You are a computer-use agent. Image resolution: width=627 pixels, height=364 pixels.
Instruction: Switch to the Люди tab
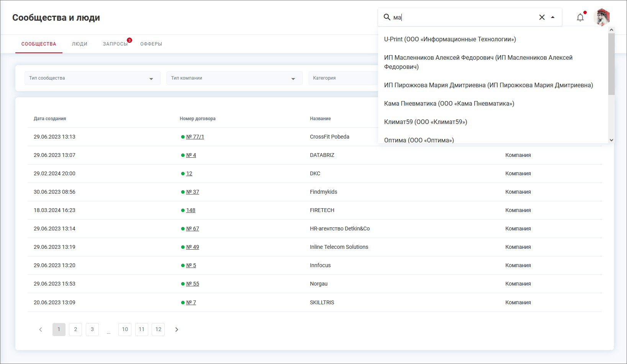click(x=80, y=44)
